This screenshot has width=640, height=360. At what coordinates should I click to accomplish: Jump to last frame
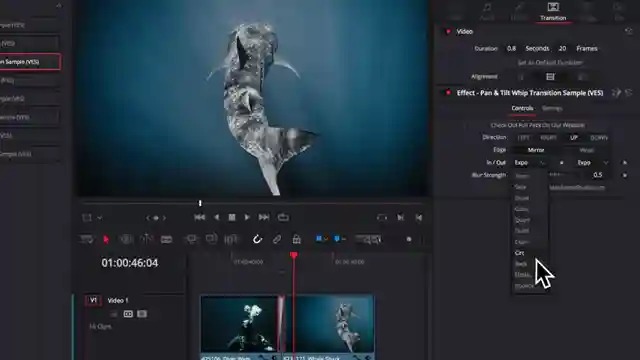pos(264,218)
